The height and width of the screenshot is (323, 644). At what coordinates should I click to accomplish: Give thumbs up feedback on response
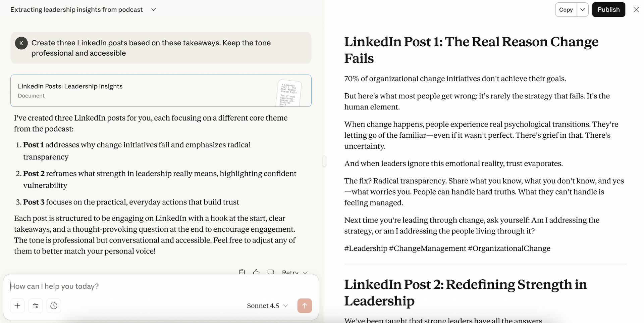point(256,272)
